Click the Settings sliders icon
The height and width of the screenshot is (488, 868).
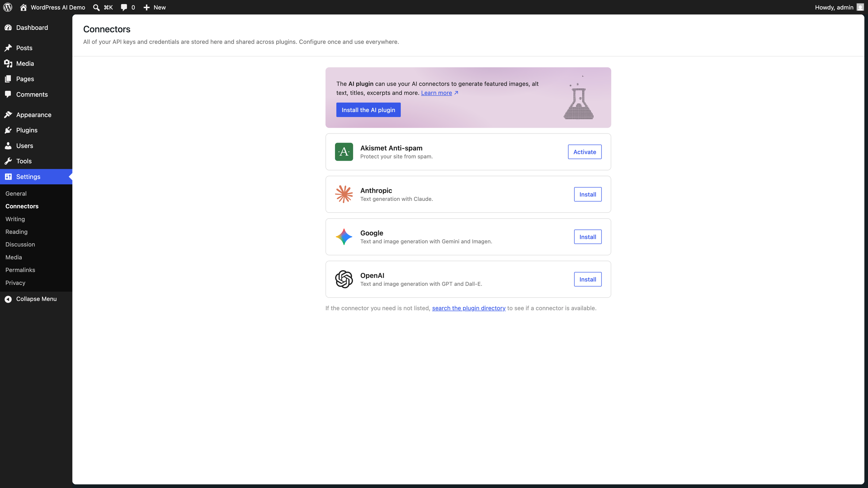(8, 177)
